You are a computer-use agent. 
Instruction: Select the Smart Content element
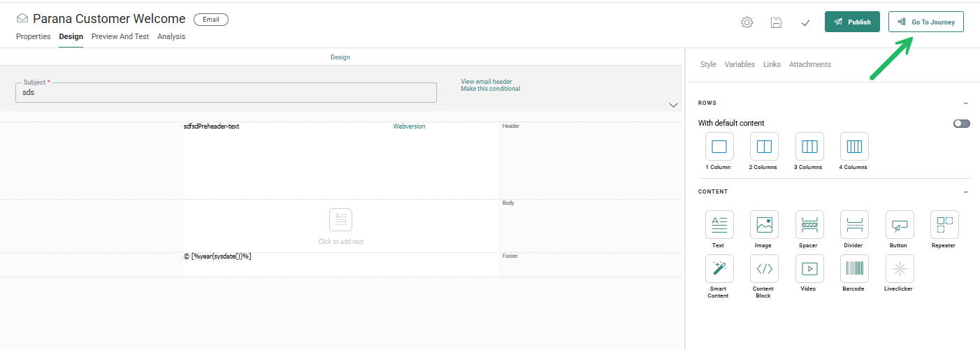pos(719,268)
